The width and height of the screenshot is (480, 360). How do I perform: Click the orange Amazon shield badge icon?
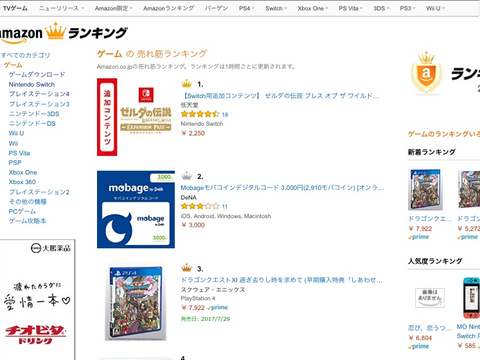[x=426, y=73]
